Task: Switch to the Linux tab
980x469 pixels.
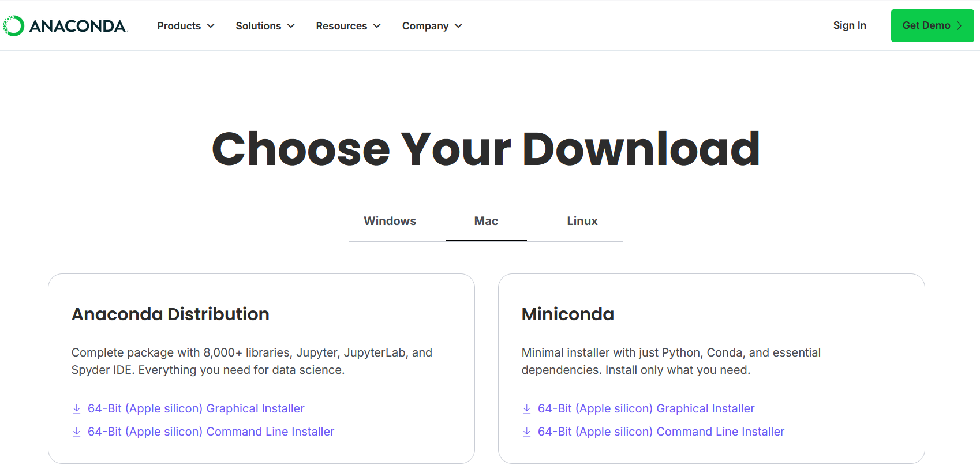Action: 582,221
